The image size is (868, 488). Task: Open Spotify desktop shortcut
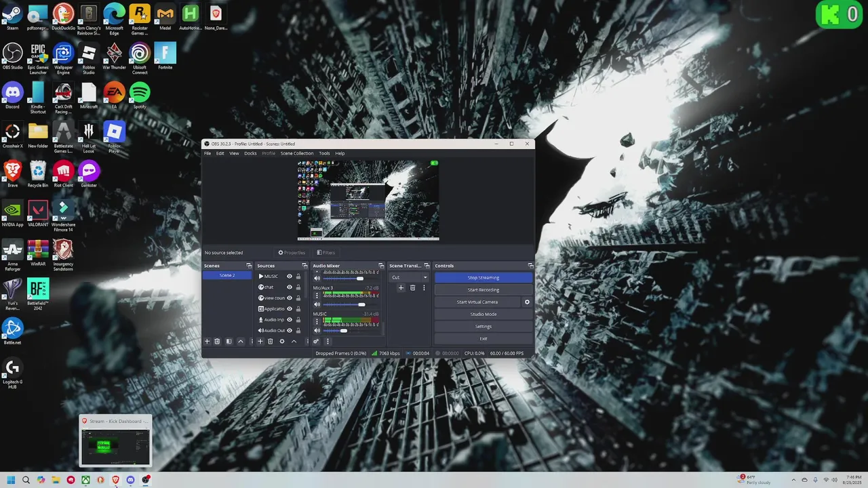(x=140, y=96)
